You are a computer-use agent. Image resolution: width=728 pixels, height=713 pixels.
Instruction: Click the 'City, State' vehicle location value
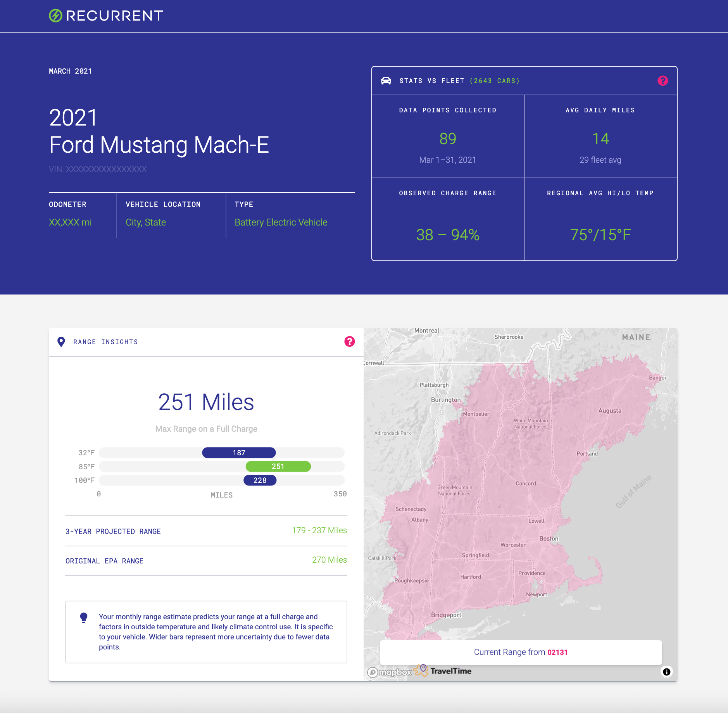click(x=146, y=222)
